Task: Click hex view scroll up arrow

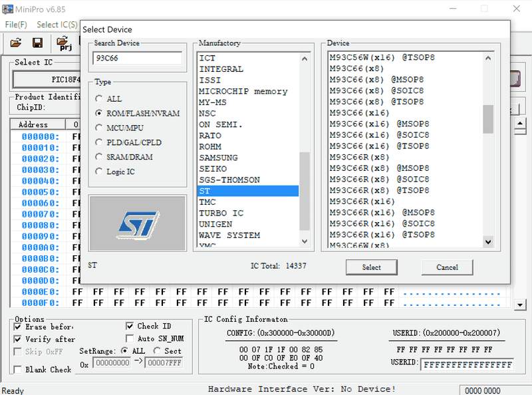Action: (520, 123)
